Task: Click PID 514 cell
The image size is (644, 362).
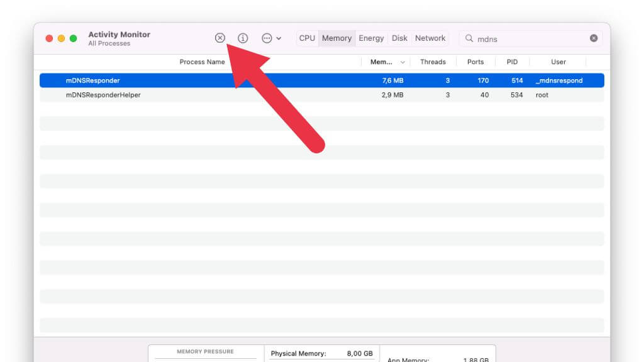Action: 517,80
